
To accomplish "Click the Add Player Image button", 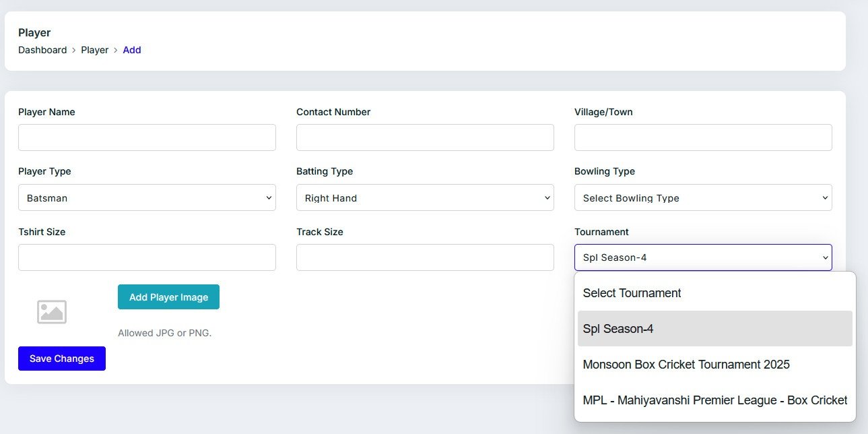I will (x=168, y=297).
